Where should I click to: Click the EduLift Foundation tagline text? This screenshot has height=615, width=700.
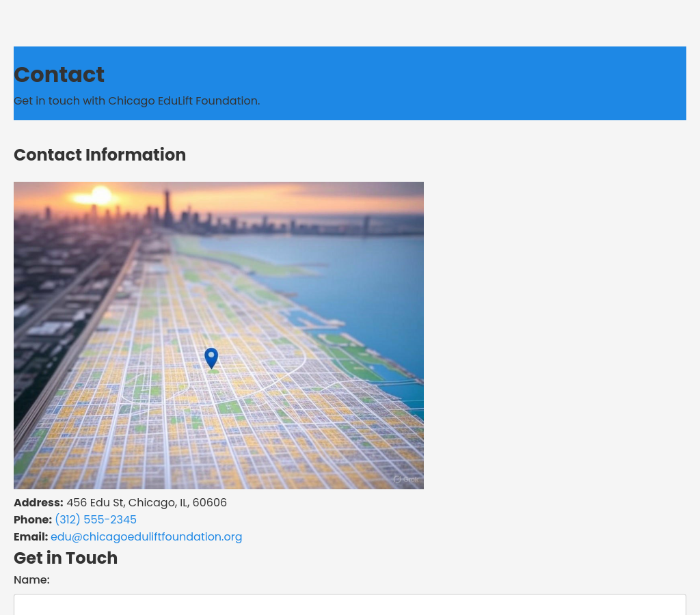137,101
